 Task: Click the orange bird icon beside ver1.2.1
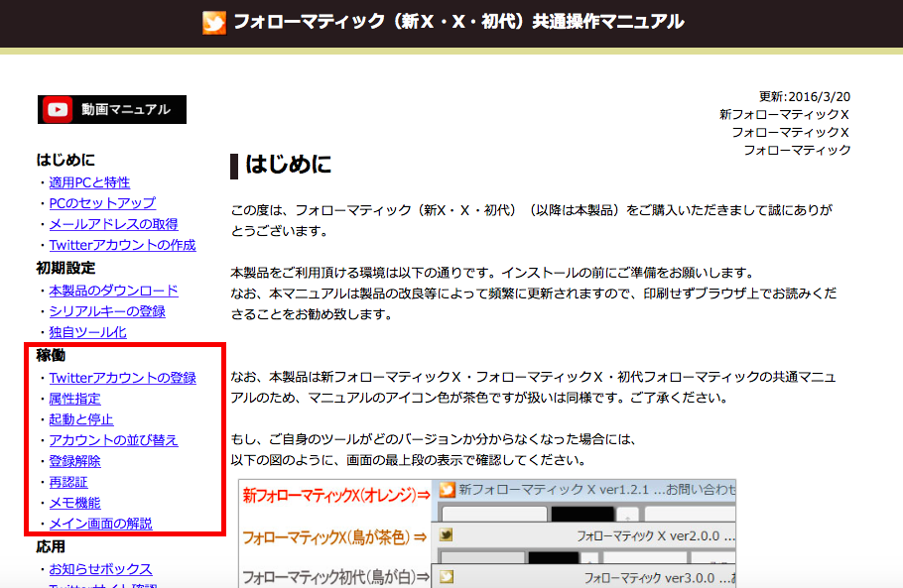447,490
